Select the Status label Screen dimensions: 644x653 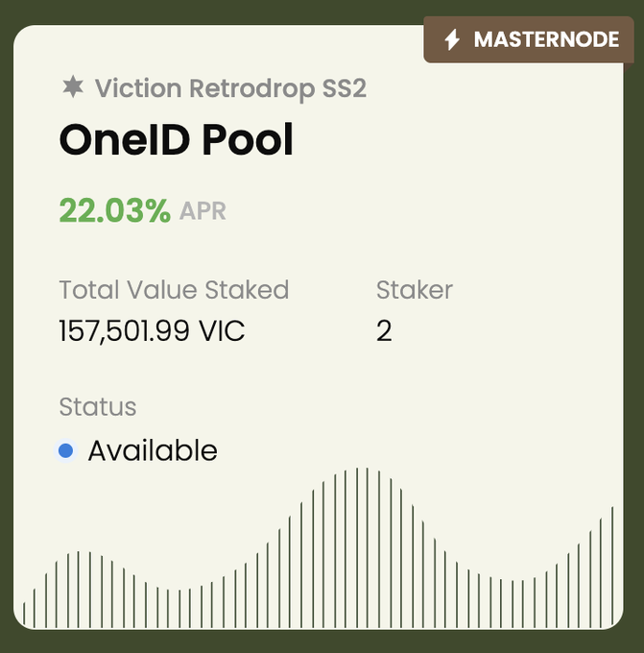point(97,406)
